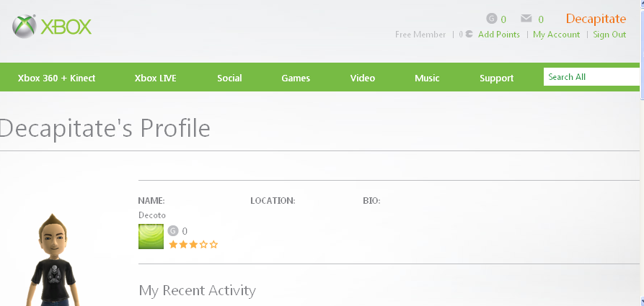Open the Support menu
The width and height of the screenshot is (644, 306).
tap(496, 78)
